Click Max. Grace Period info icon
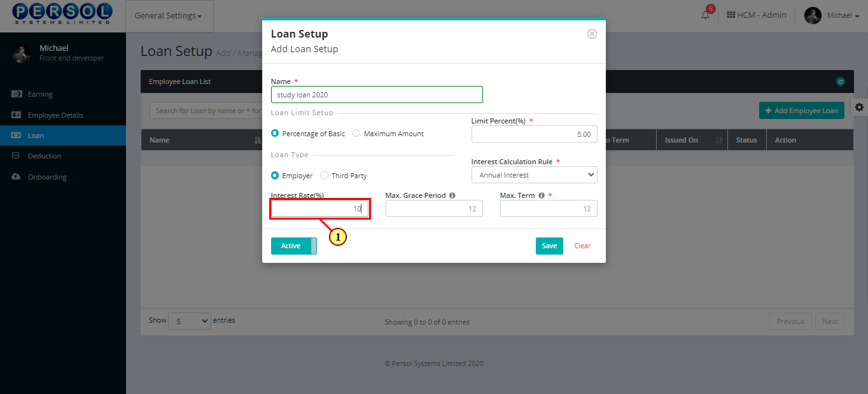The image size is (868, 394). click(x=452, y=195)
